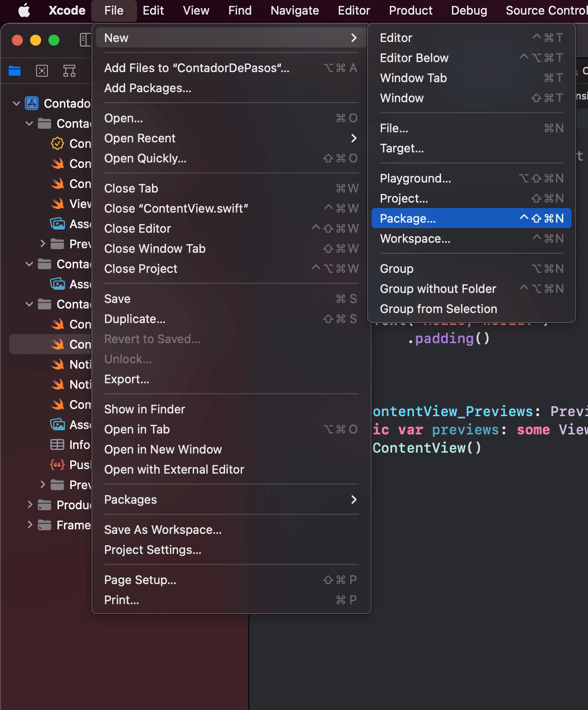Select the View swift file in navigator
This screenshot has width=588, height=710.
click(x=71, y=204)
